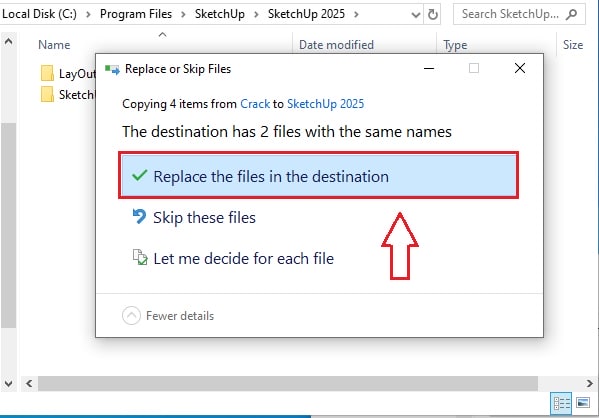Sort by Date modified column

[336, 45]
